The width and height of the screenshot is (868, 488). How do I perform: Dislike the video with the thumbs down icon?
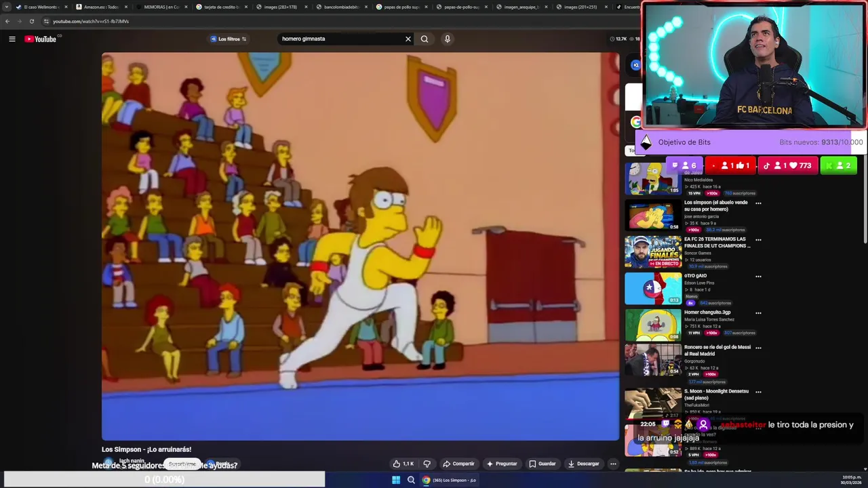(x=427, y=464)
